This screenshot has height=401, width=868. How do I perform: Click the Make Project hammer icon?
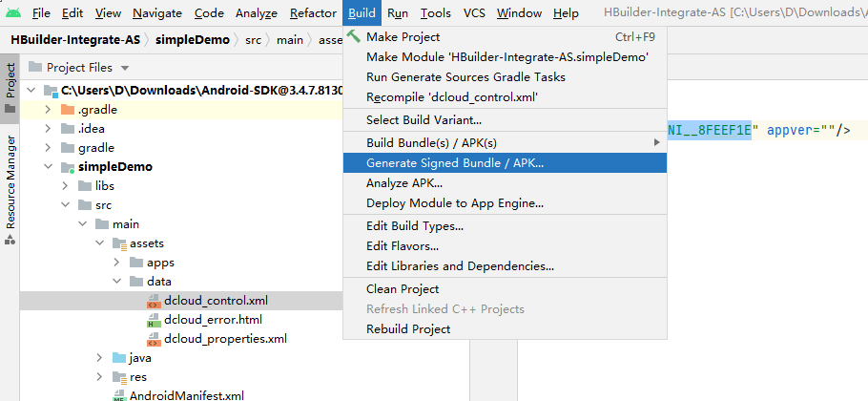(x=354, y=37)
